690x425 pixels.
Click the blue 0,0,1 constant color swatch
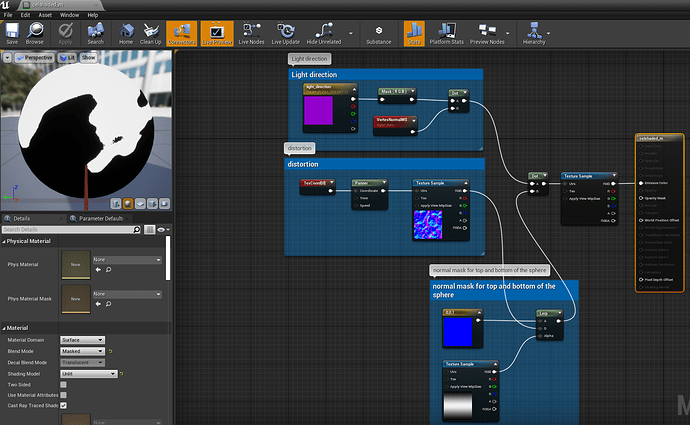[x=458, y=332]
